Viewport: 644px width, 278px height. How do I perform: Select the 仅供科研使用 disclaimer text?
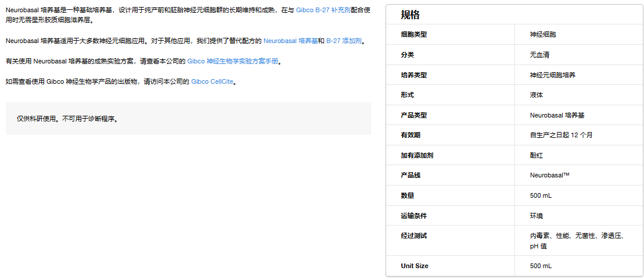point(67,119)
